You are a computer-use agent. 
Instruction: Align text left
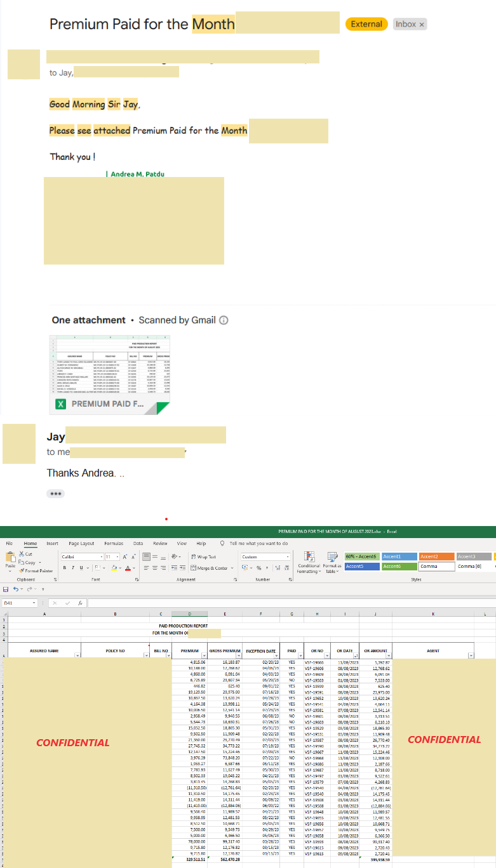point(146,568)
